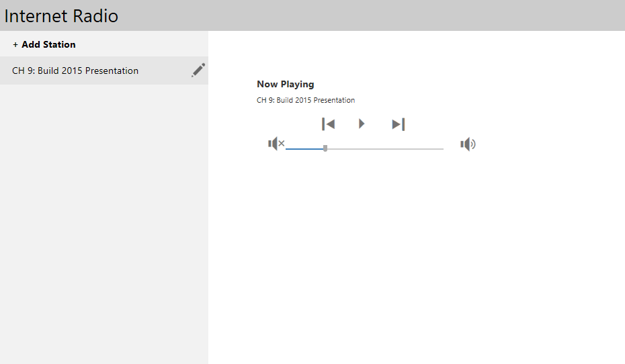Image resolution: width=625 pixels, height=364 pixels.
Task: Skip to the previous station
Action: [328, 124]
